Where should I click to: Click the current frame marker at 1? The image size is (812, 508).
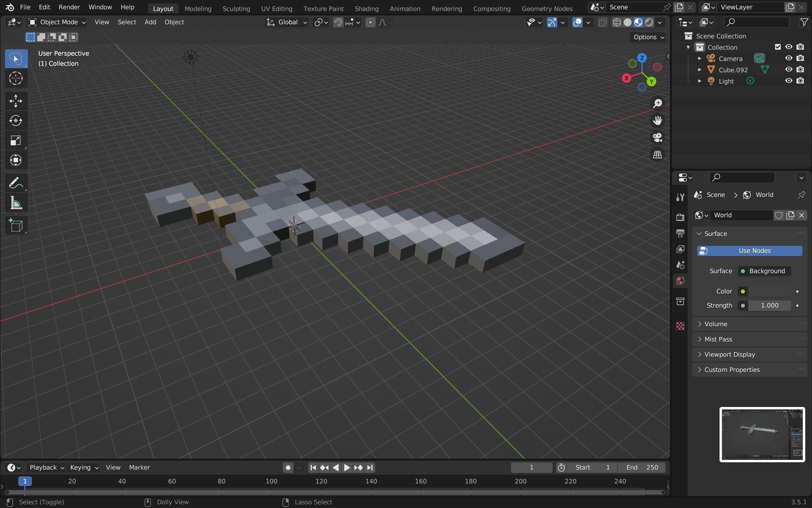click(x=25, y=481)
